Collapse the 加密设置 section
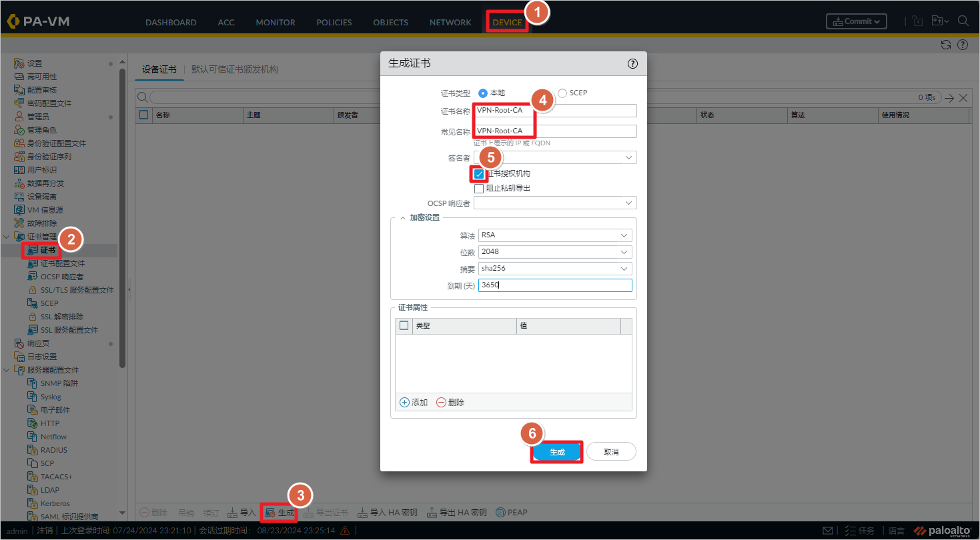This screenshot has height=540, width=980. [402, 218]
